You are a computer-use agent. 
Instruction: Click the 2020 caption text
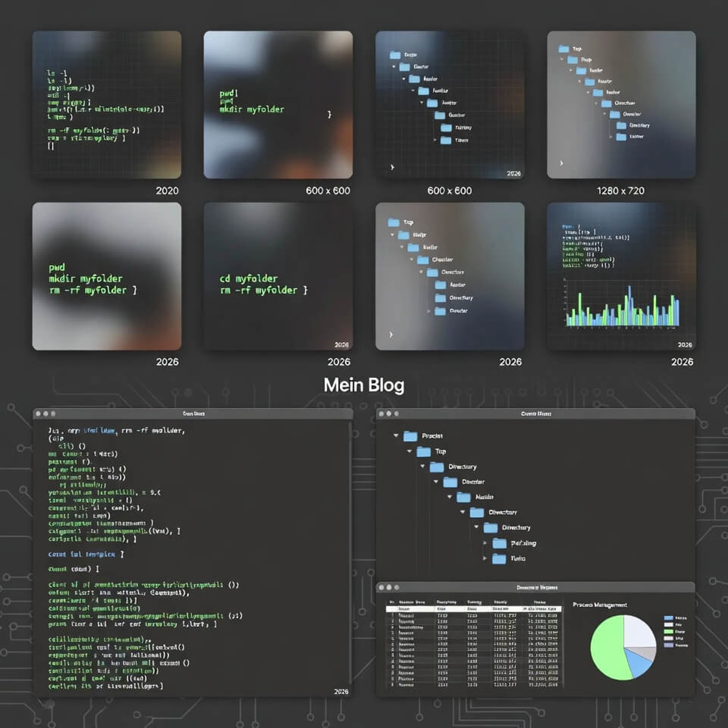click(167, 191)
